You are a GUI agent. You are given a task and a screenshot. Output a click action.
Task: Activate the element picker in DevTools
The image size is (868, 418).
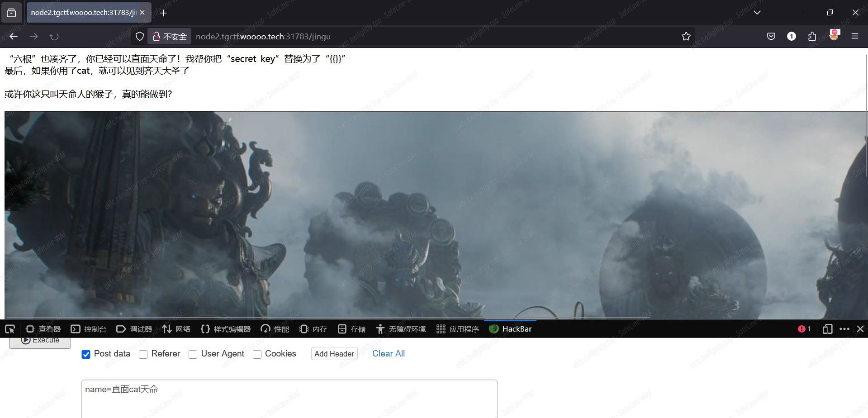pos(10,329)
